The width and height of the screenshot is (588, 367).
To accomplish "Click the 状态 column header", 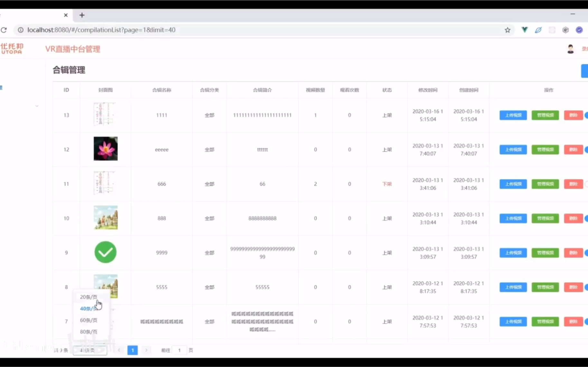I will point(387,90).
